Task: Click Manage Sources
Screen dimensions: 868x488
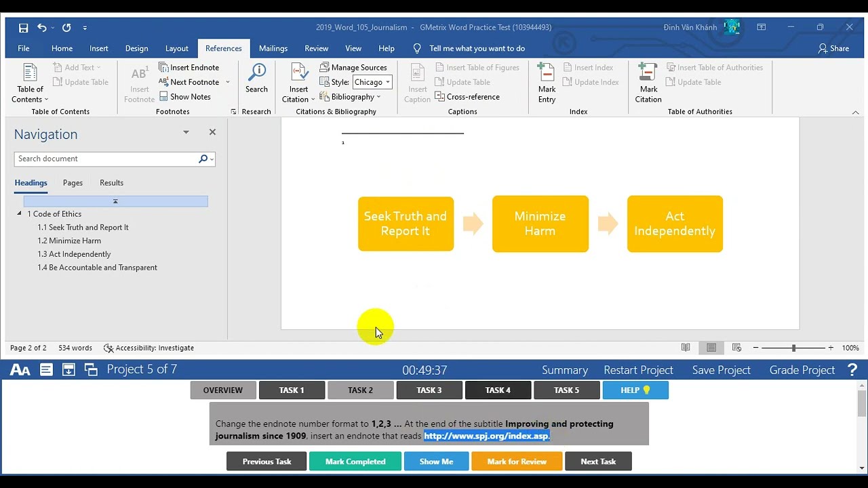Action: click(x=353, y=67)
